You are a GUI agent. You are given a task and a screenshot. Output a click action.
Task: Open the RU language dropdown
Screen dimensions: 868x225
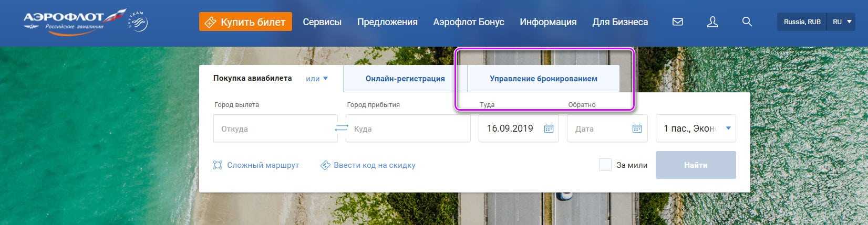[841, 22]
